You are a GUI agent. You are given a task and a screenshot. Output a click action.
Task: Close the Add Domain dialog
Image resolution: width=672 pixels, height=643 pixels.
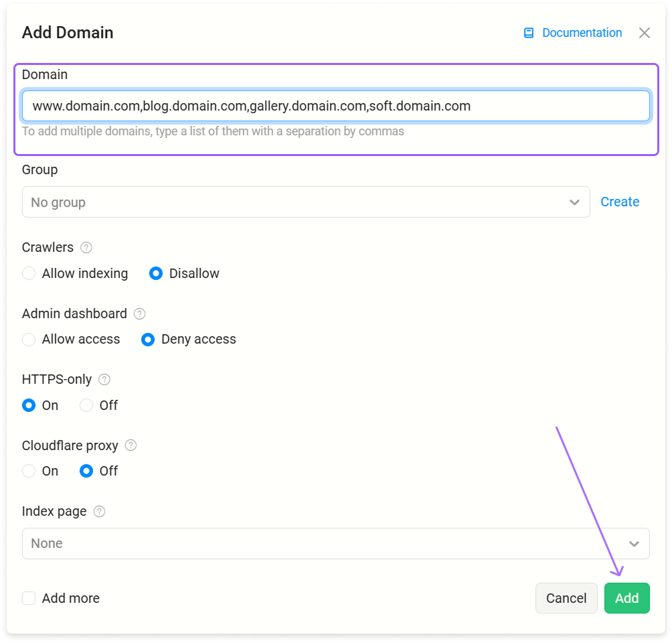click(644, 33)
